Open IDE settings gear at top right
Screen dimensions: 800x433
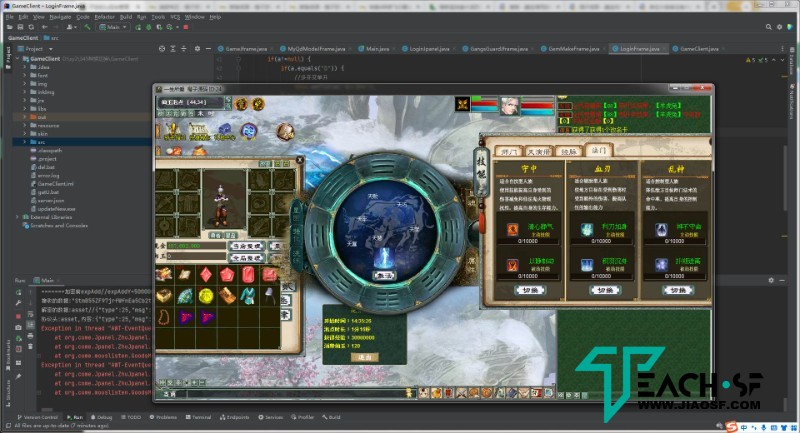tap(779, 27)
